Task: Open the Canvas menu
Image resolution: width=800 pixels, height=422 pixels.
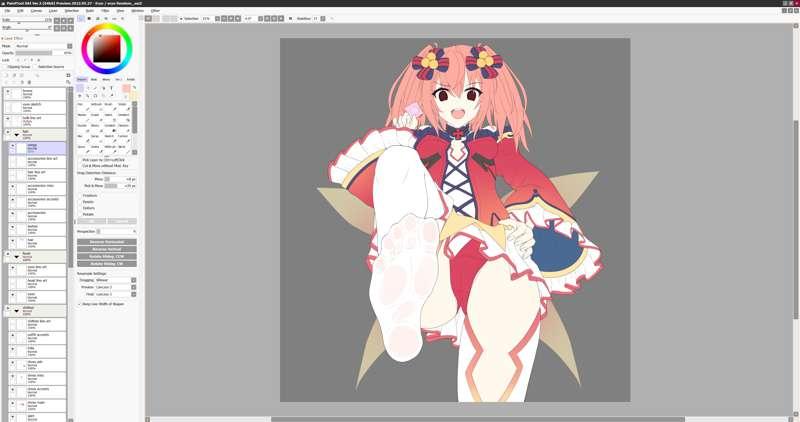Action: pyautogui.click(x=36, y=11)
